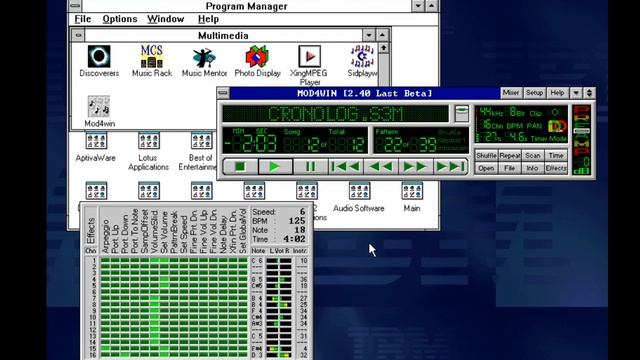Image resolution: width=640 pixels, height=360 pixels.
Task: Click the 44 kHz sample rate indicator
Action: (x=491, y=112)
